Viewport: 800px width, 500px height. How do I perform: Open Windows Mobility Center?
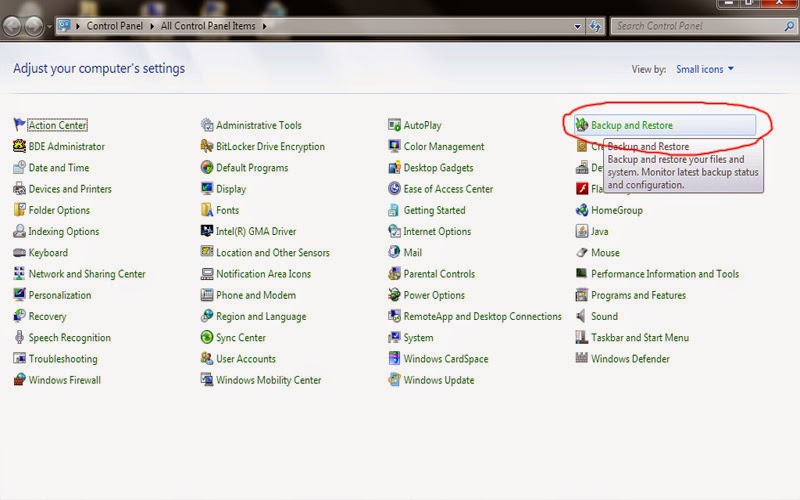click(x=268, y=380)
